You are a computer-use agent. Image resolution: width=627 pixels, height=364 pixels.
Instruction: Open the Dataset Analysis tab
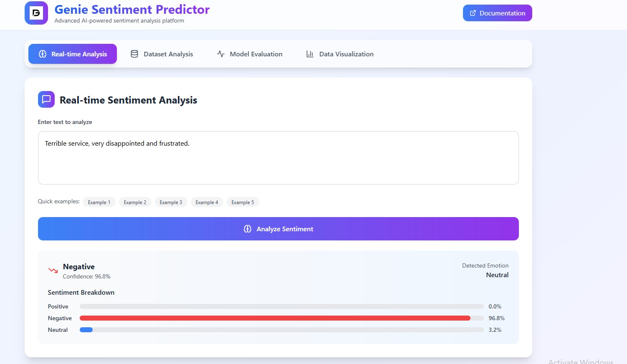[162, 54]
